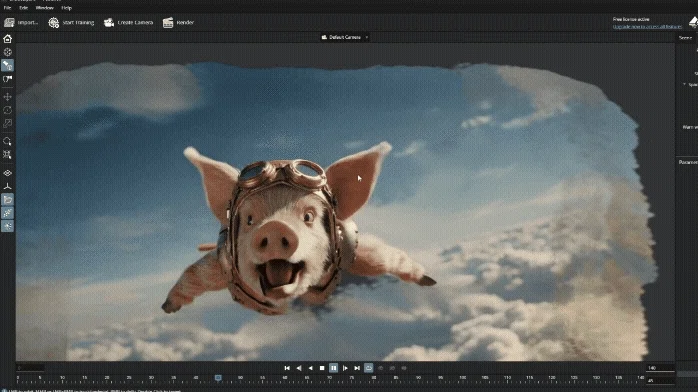
Task: Click the end frame field showing 140
Action: 660,368
